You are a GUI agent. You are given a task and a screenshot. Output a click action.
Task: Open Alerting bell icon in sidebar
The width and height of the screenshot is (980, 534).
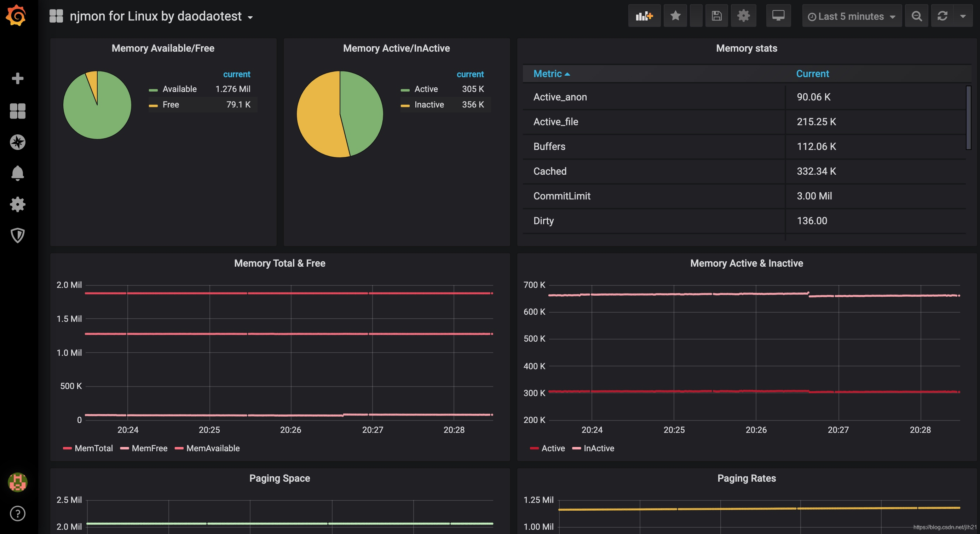click(x=17, y=173)
